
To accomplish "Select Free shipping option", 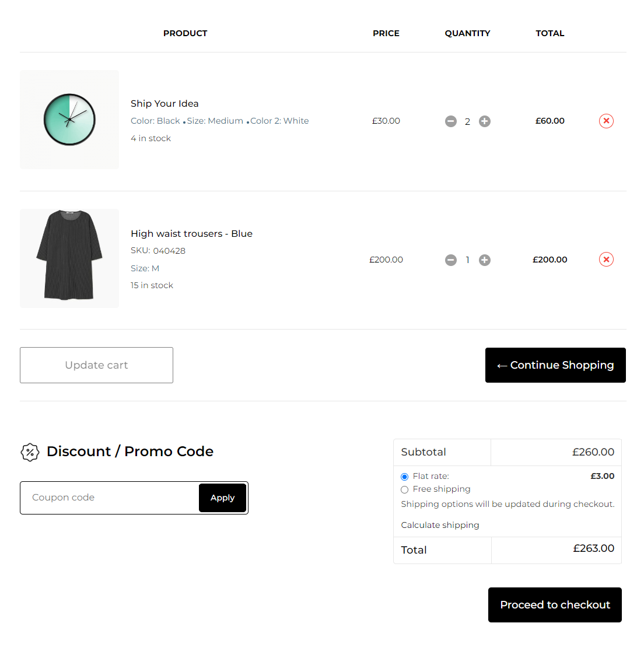I will tap(405, 489).
